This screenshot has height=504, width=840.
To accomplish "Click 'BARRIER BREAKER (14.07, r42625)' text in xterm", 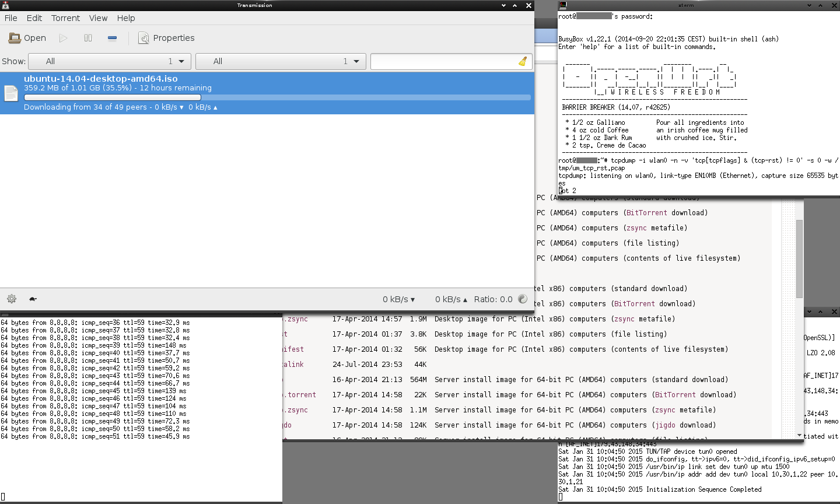I will click(616, 107).
